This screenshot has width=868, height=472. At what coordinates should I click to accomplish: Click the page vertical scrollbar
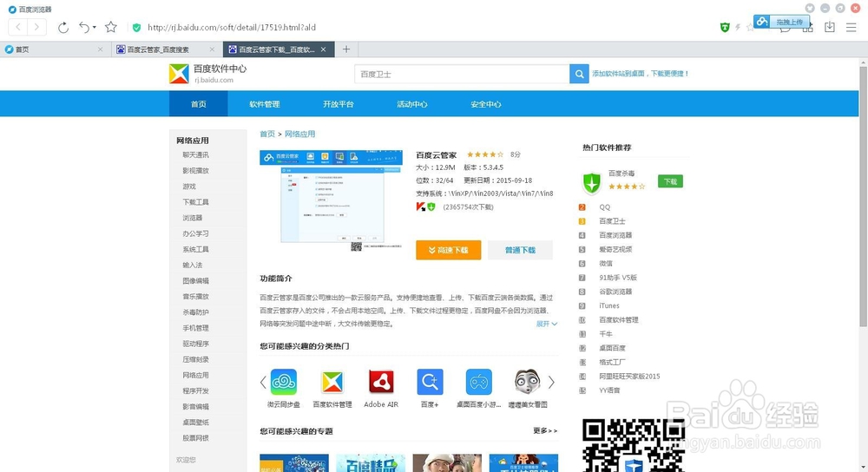tap(863, 196)
